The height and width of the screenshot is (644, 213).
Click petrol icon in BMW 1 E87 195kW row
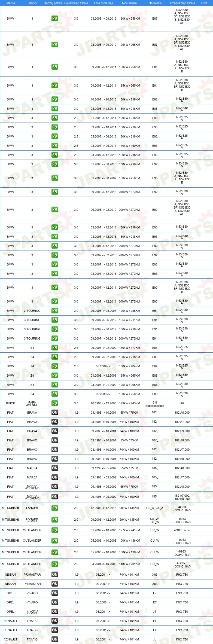(x=54, y=45)
